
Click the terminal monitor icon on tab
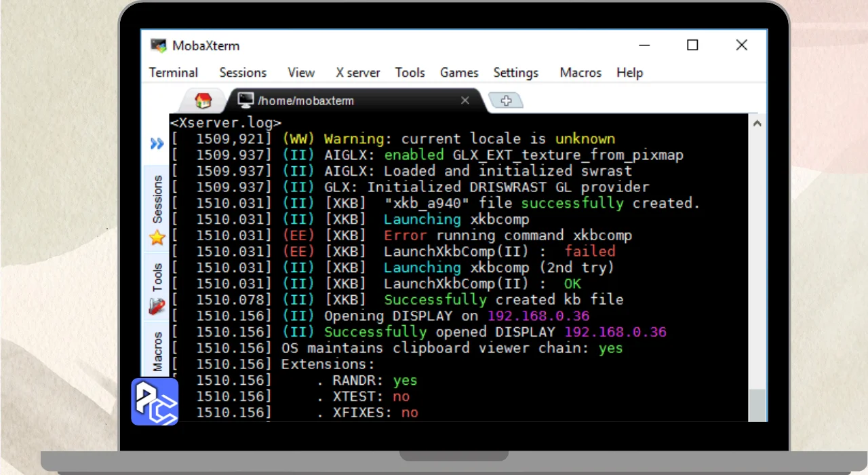coord(245,100)
